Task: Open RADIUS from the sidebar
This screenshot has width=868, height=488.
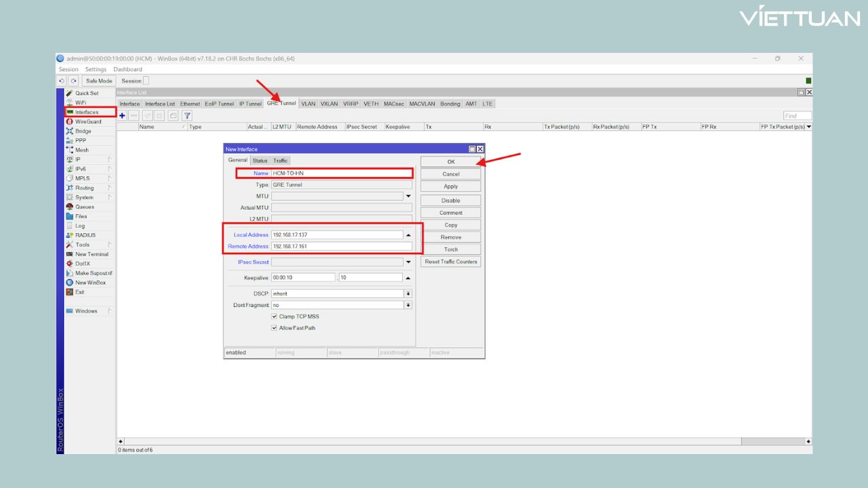Action: pyautogui.click(x=85, y=235)
